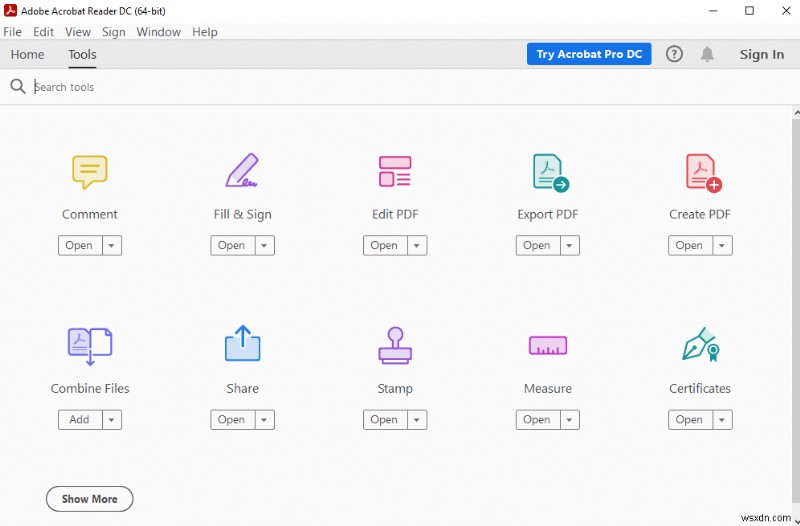Image resolution: width=800 pixels, height=526 pixels.
Task: Click Open under Share
Action: 233,420
